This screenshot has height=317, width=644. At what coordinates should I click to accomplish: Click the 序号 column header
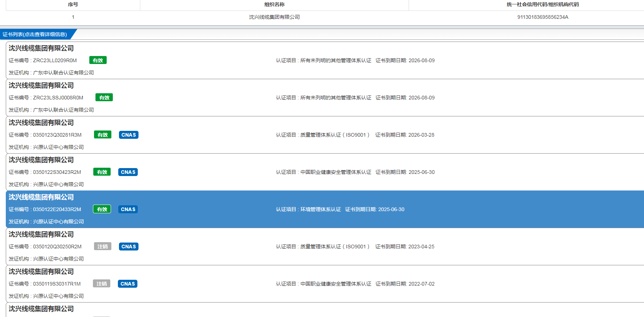click(x=73, y=5)
